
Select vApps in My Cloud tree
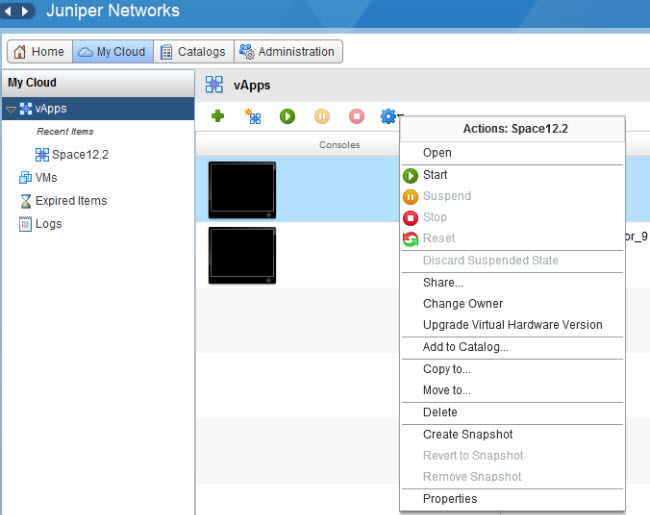(98, 109)
